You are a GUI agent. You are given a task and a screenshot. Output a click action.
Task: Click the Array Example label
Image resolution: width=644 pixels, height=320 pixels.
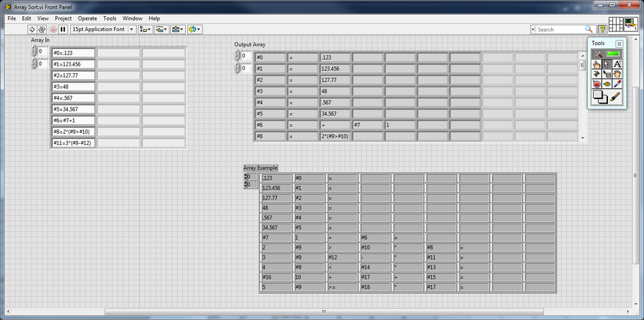(x=260, y=168)
